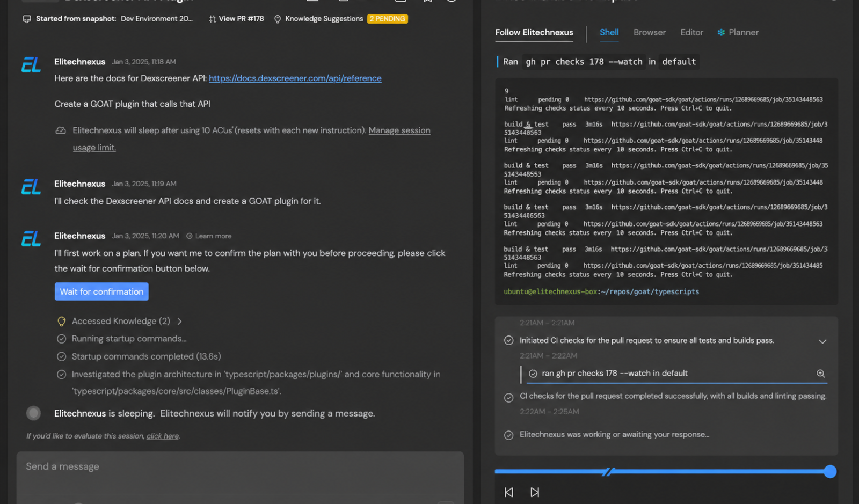The width and height of the screenshot is (859, 504).
Task: Open the Dexscreener API docs link
Action: coord(295,78)
